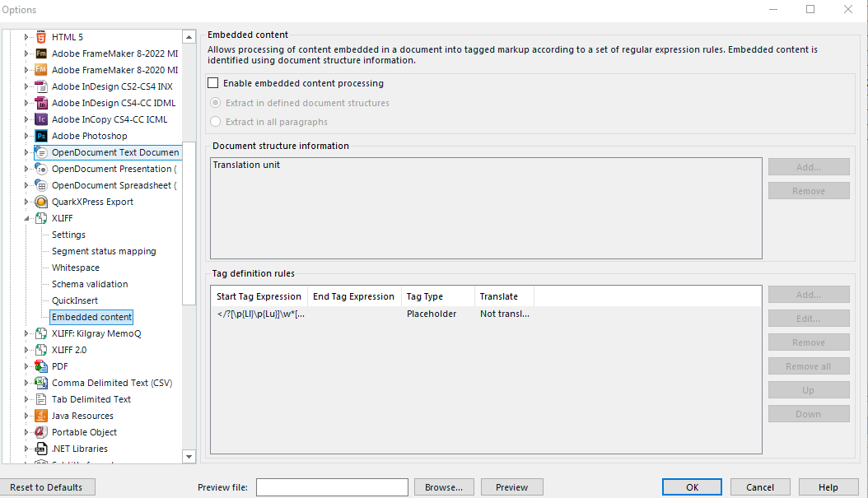The height and width of the screenshot is (498, 868).
Task: Select the QuarkXPress Export icon
Action: [x=40, y=201]
